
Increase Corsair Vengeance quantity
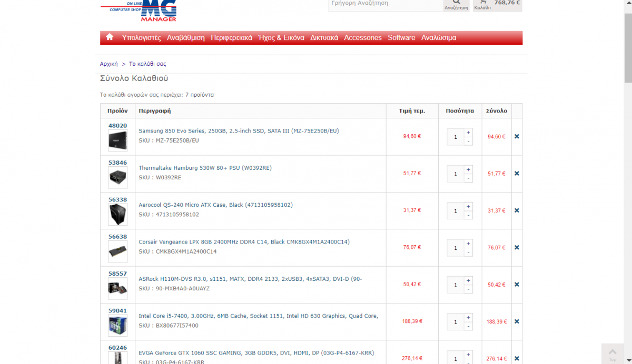pos(468,244)
